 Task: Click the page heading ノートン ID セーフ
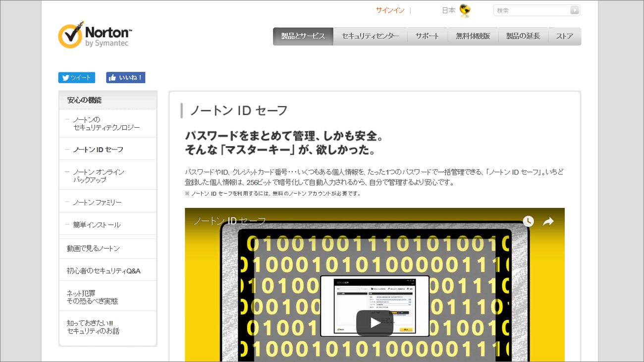point(239,110)
